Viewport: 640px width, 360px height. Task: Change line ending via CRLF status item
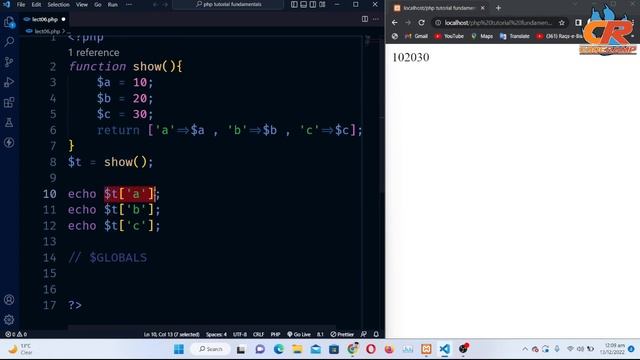[258, 334]
